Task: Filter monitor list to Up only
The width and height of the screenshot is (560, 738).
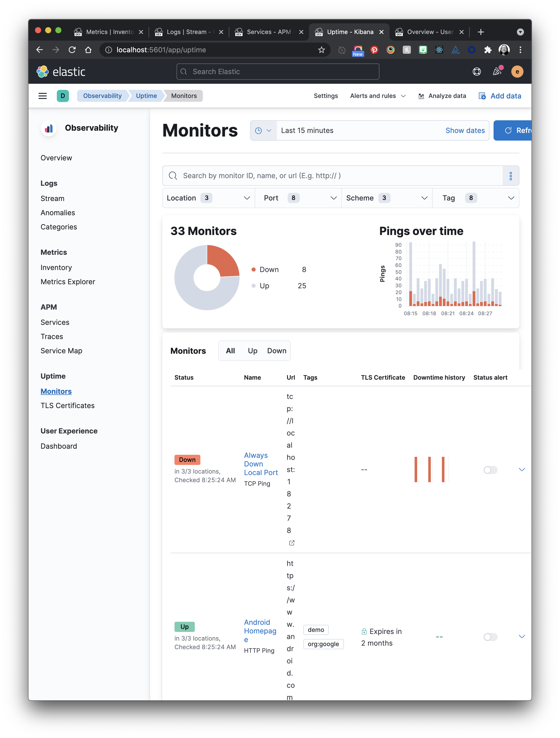Action: pos(252,351)
